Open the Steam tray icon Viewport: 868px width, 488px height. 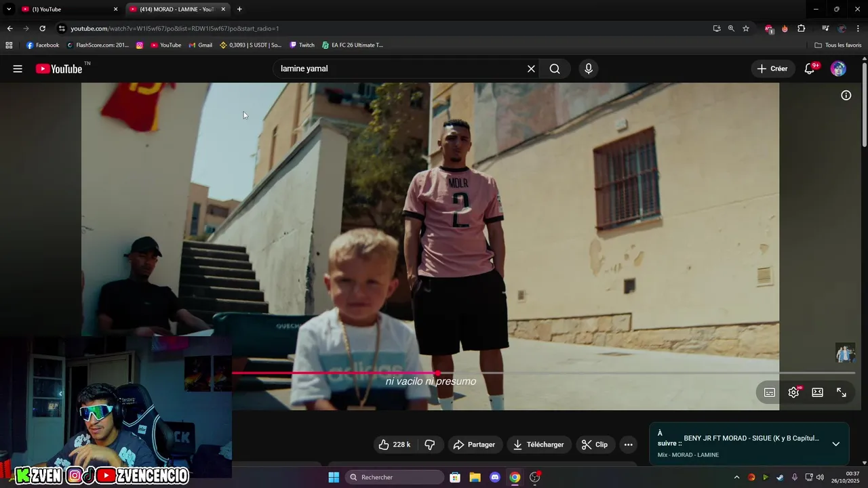click(780, 477)
